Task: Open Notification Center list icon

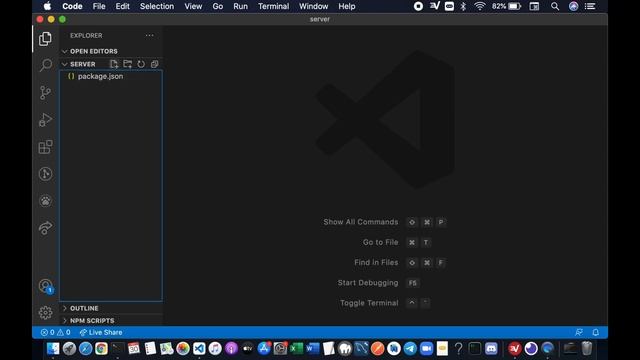Action: tap(590, 6)
